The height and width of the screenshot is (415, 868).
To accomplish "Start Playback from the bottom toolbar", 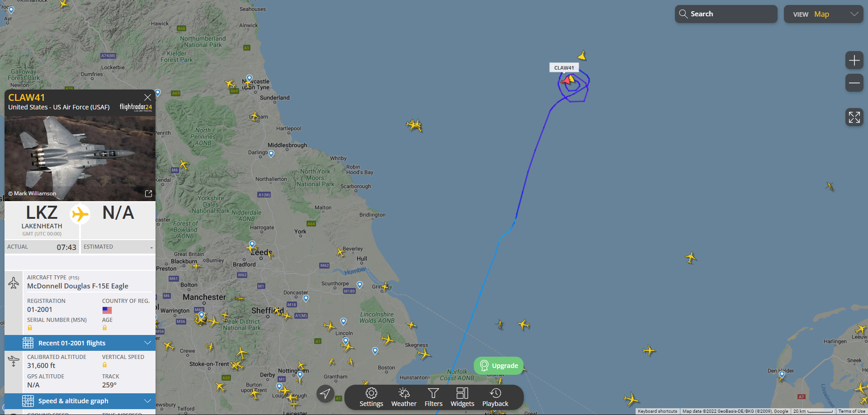I will [x=495, y=397].
